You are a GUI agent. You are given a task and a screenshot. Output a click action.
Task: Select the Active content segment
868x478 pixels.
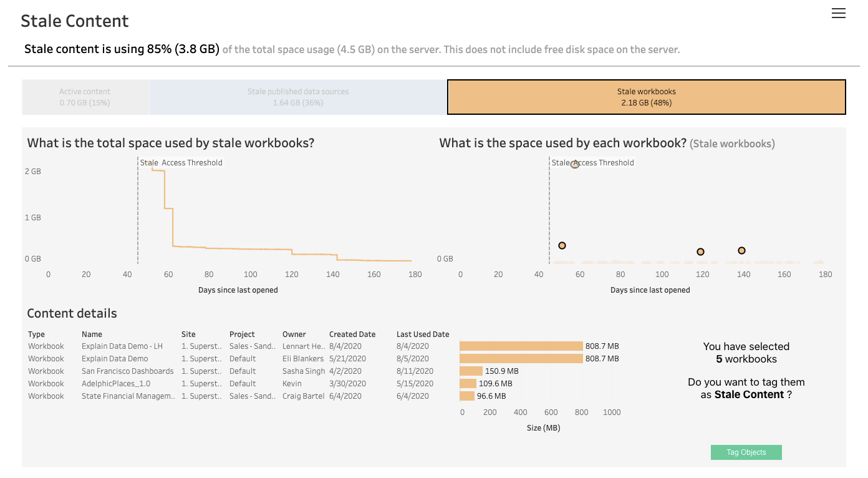(x=85, y=97)
